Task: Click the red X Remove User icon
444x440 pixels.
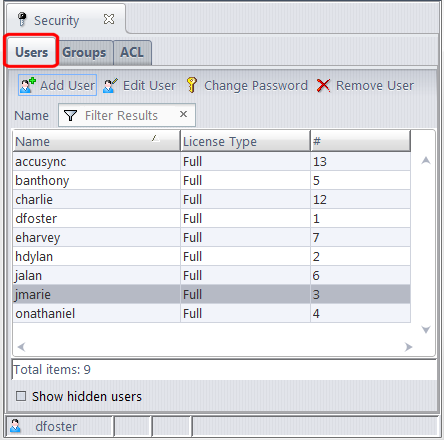Action: tap(323, 85)
